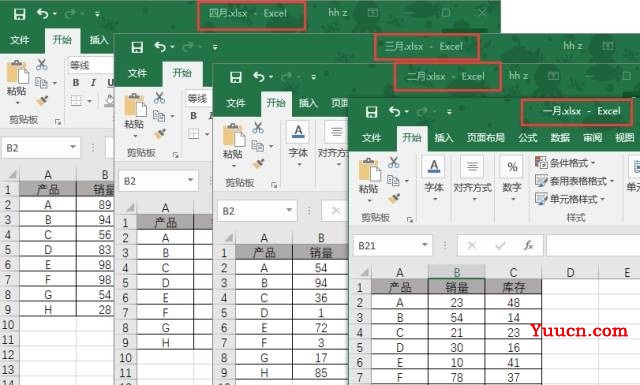Toggle Bold in 三月.xlsx window
Viewport: 640px width, 385px height.
tap(193, 116)
